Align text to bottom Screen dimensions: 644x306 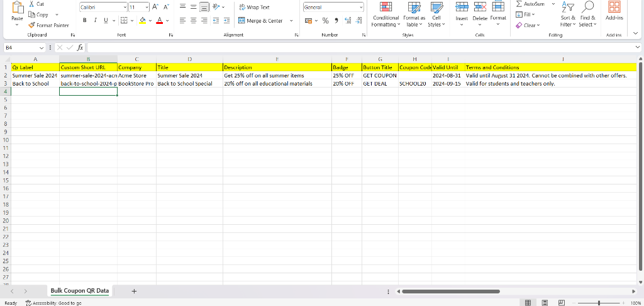(204, 6)
